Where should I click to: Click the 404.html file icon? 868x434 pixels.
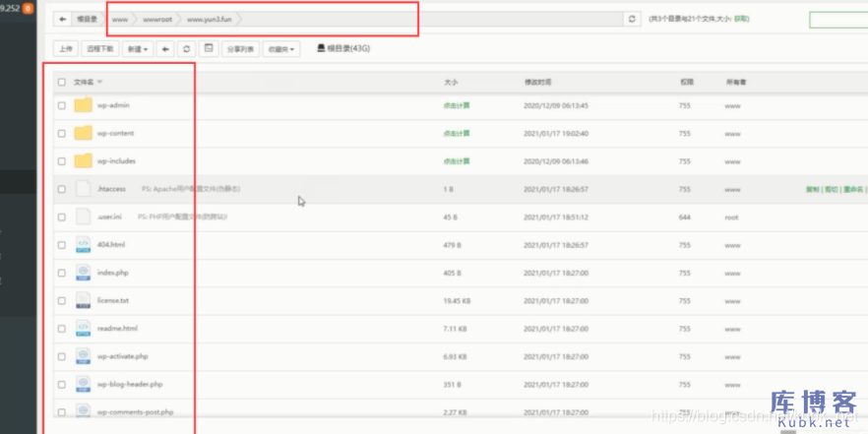[x=83, y=245]
